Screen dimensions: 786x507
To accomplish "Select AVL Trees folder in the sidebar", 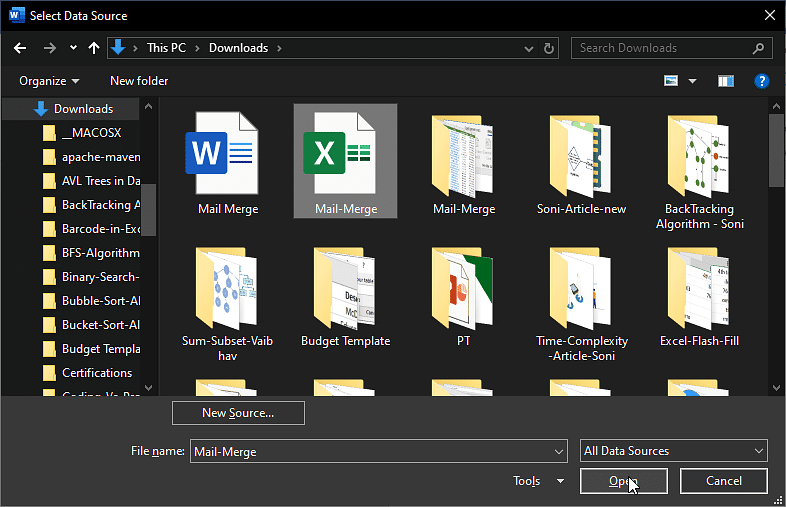I will [x=91, y=181].
